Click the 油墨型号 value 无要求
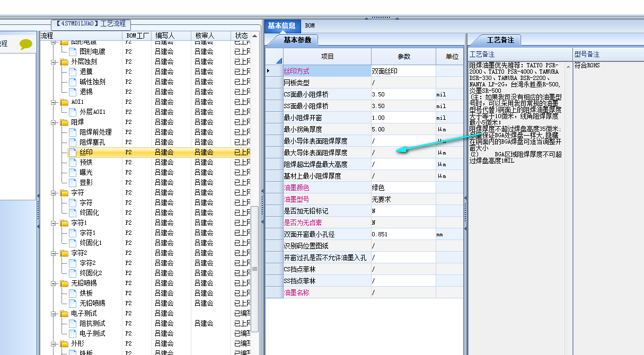644x355 pixels. click(404, 199)
